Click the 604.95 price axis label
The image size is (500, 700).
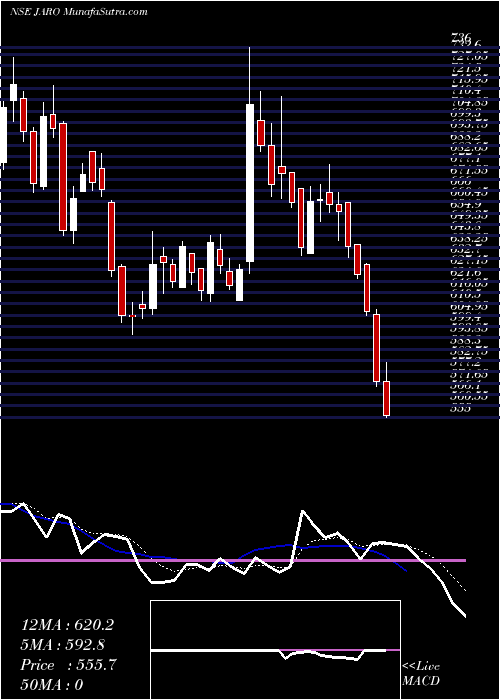tap(469, 306)
